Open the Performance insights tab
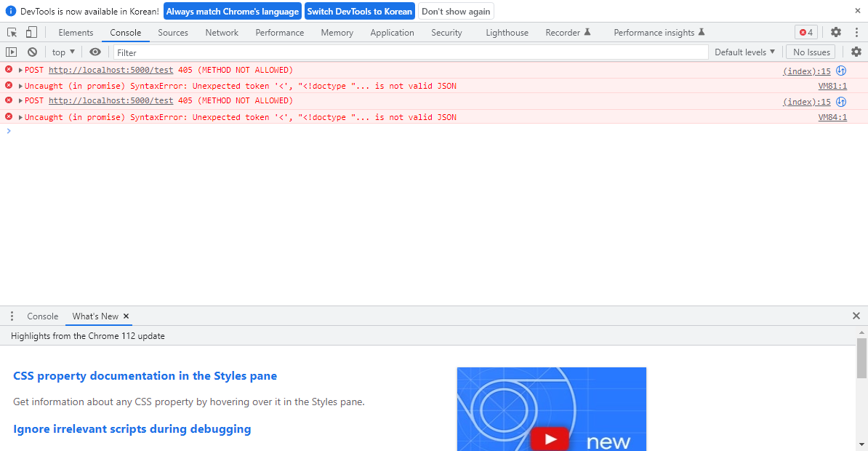Screen dimensions: 868x451 point(659,33)
